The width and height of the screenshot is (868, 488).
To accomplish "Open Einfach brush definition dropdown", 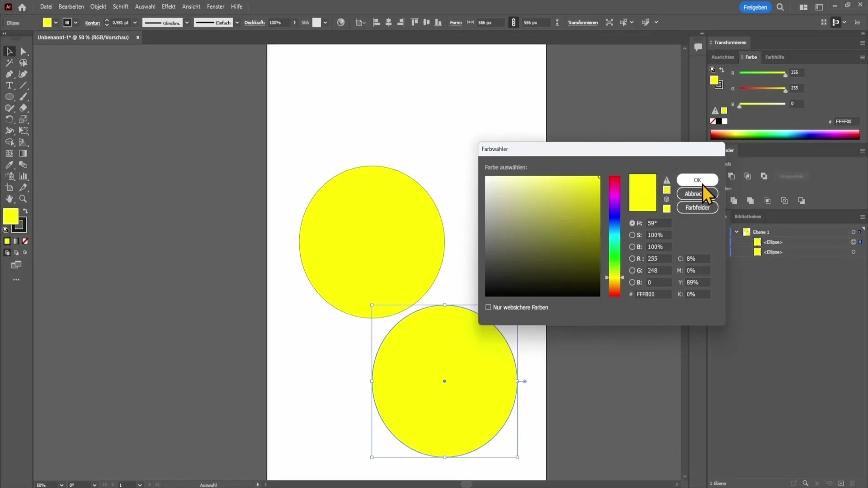I will click(x=237, y=23).
